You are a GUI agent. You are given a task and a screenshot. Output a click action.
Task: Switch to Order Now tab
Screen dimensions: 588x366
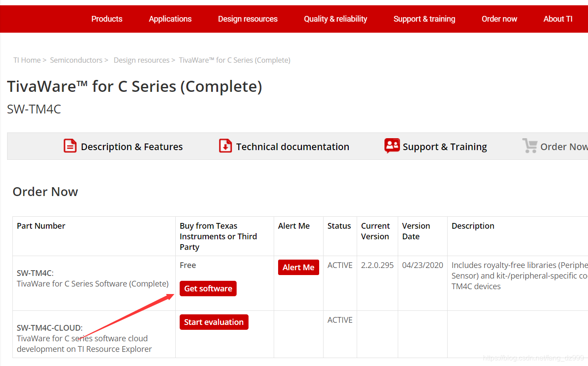point(564,147)
